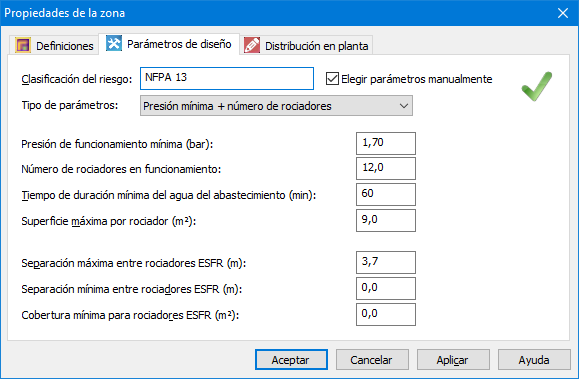Open Ayuda help button
This screenshot has width=579, height=379.
tap(534, 360)
